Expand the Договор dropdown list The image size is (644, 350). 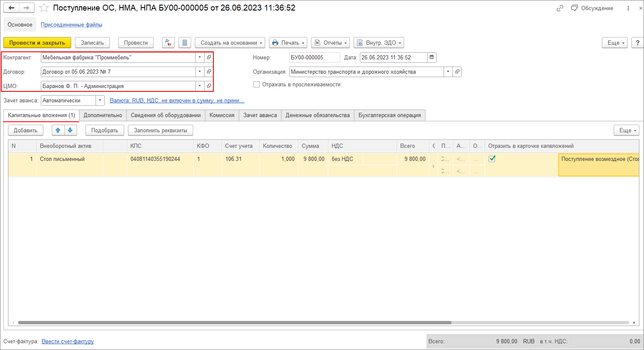coord(200,72)
